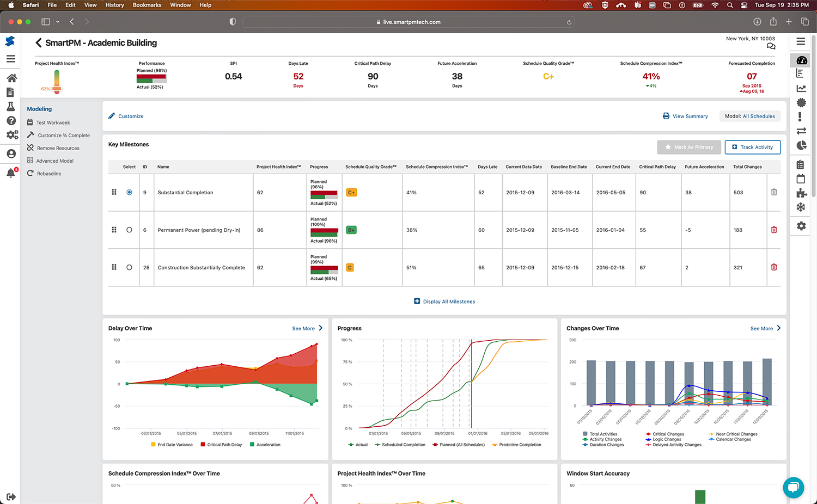Toggle Acceleration legend in Delay Over Time
Screen dimensions: 817x504
(x=265, y=445)
